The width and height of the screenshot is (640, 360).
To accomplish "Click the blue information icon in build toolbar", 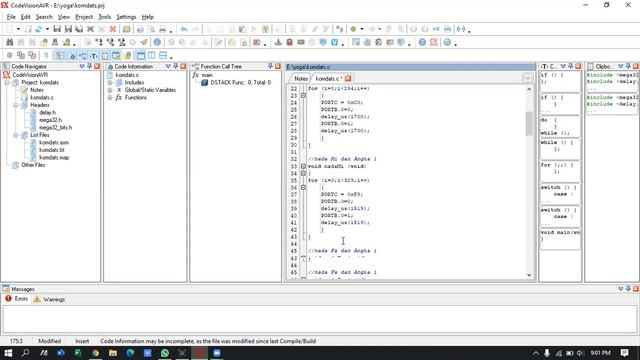I will pyautogui.click(x=157, y=42).
